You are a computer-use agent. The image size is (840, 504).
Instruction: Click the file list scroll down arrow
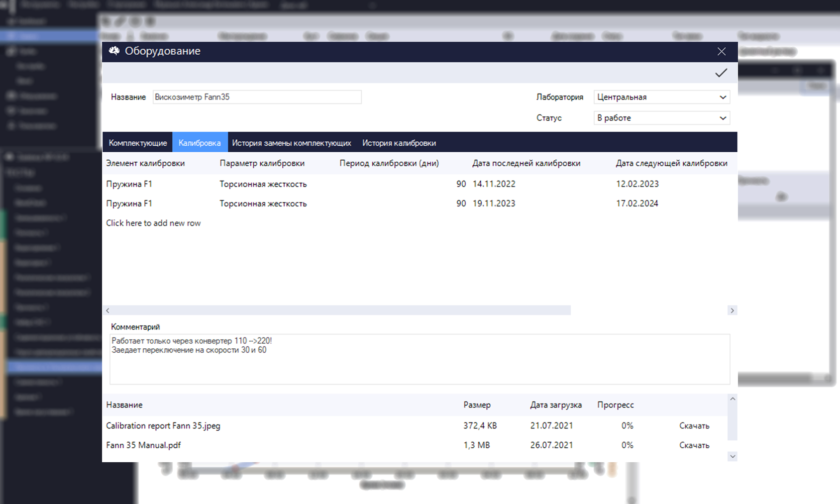pos(733,456)
